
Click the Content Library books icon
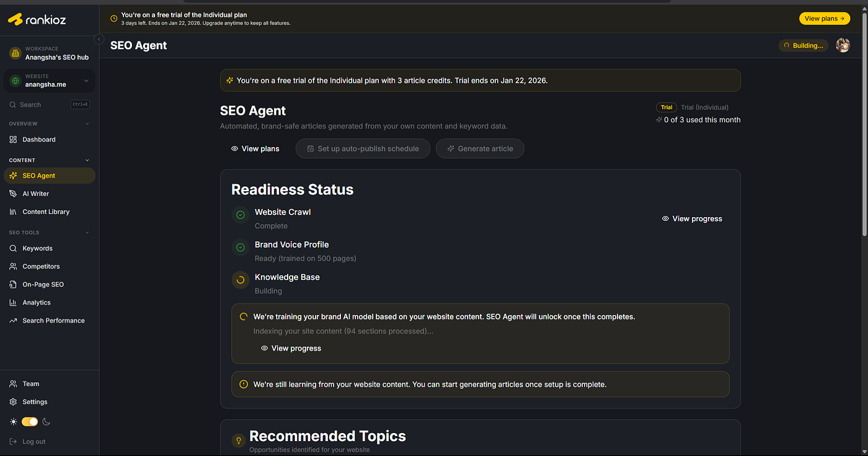coord(13,212)
